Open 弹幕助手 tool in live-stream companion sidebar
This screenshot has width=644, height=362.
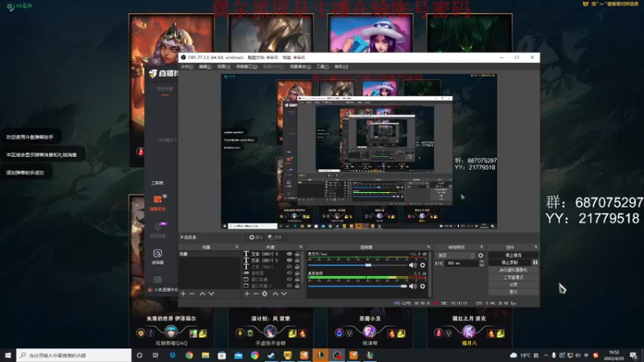158,203
